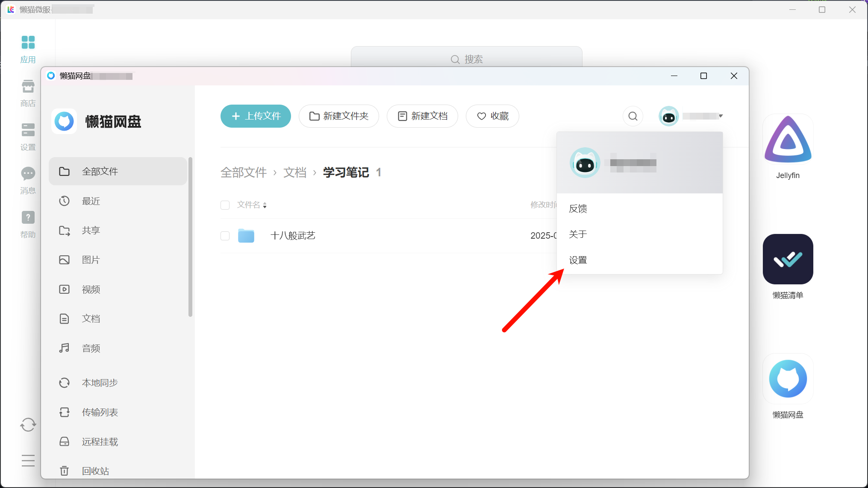The height and width of the screenshot is (488, 868).
Task: Check the box for 十八般武艺 folder
Action: [225, 236]
